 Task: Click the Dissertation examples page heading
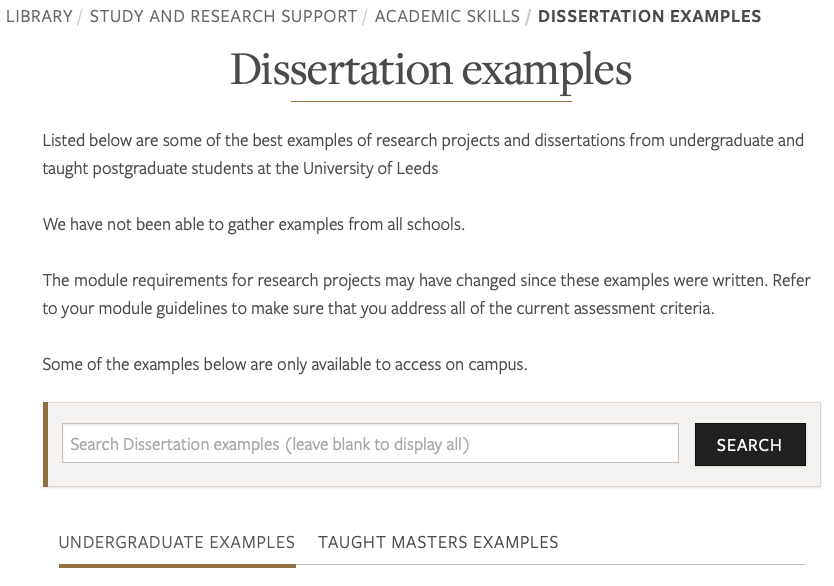point(431,70)
